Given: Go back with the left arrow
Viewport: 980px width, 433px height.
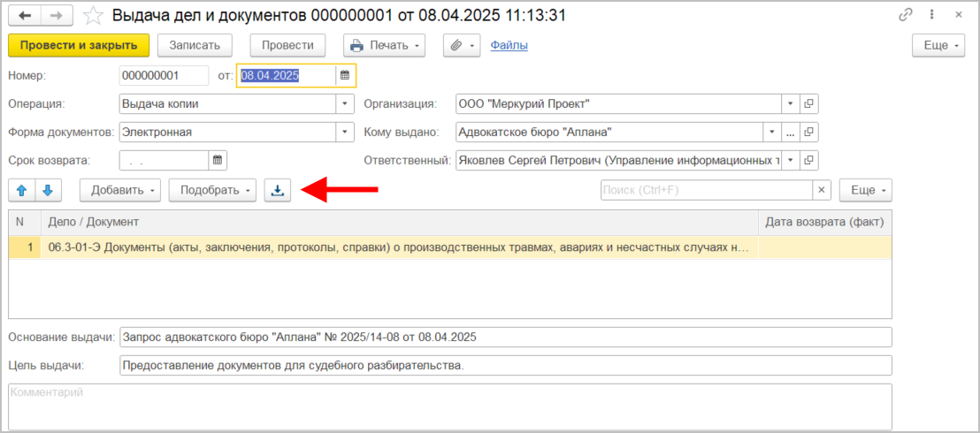Looking at the screenshot, I should 25,16.
